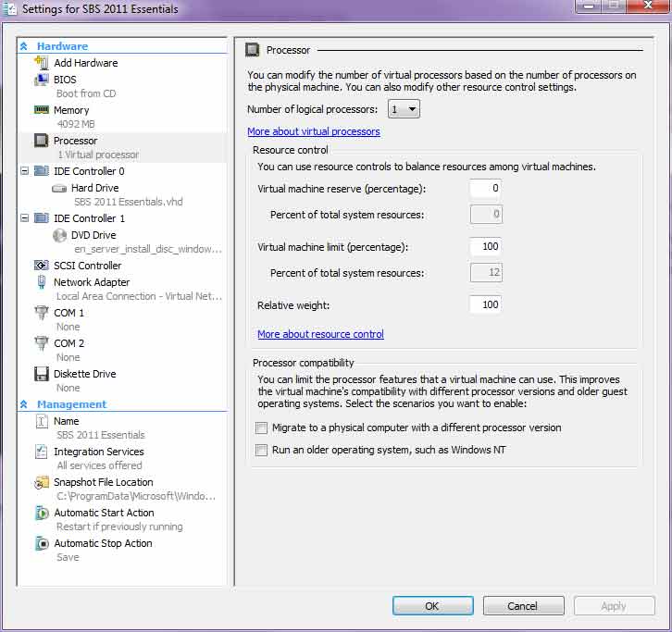
Task: Click the COM 1 port icon
Action: click(42, 313)
